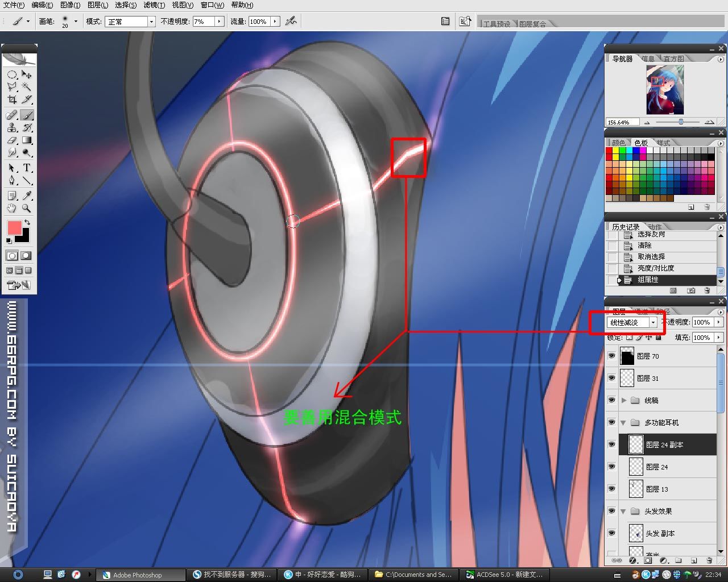Select the Zoom tool
The height and width of the screenshot is (582, 728).
(27, 209)
